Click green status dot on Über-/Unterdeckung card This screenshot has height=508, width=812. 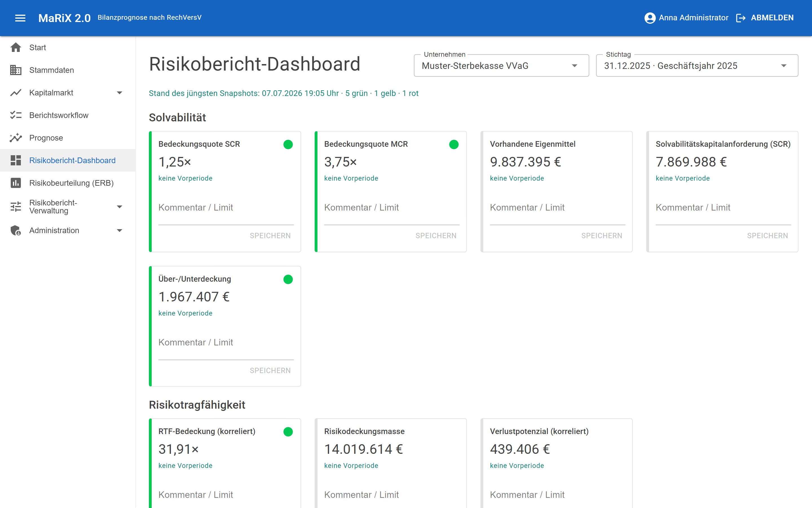tap(288, 279)
